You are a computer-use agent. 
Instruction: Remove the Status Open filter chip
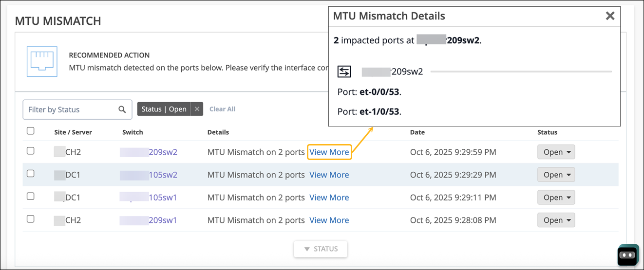click(x=197, y=109)
